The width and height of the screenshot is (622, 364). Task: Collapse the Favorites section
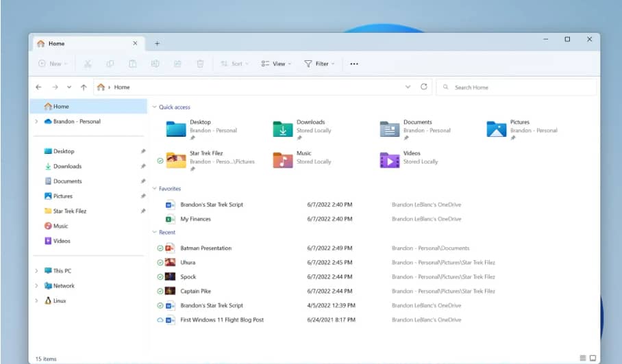pos(155,189)
